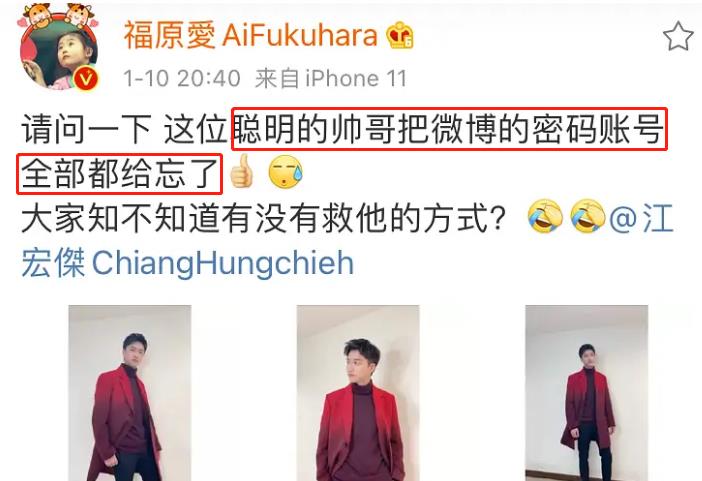
Task: Tap the 1-10 20:40 post timestamp
Action: (182, 79)
